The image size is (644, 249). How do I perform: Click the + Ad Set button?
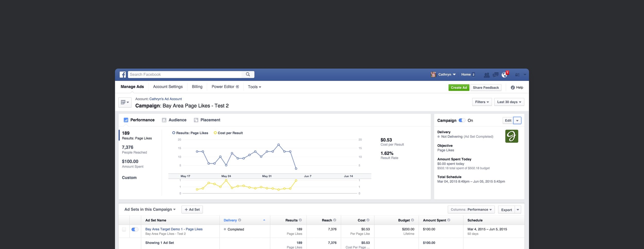coord(192,210)
